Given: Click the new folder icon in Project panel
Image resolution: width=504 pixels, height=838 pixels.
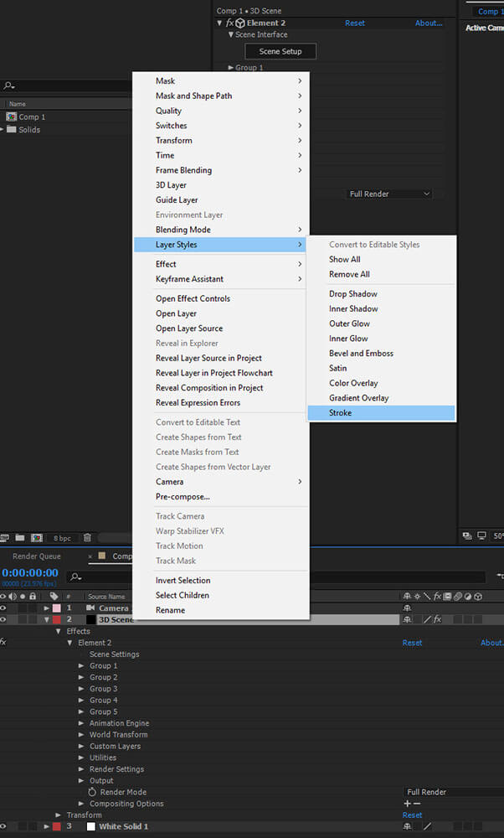Looking at the screenshot, I should [x=20, y=538].
